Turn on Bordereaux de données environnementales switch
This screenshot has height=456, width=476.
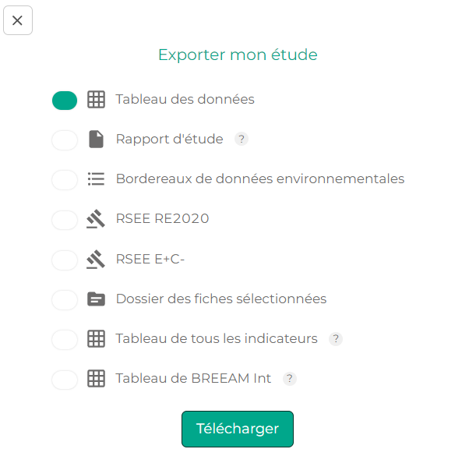tap(65, 179)
